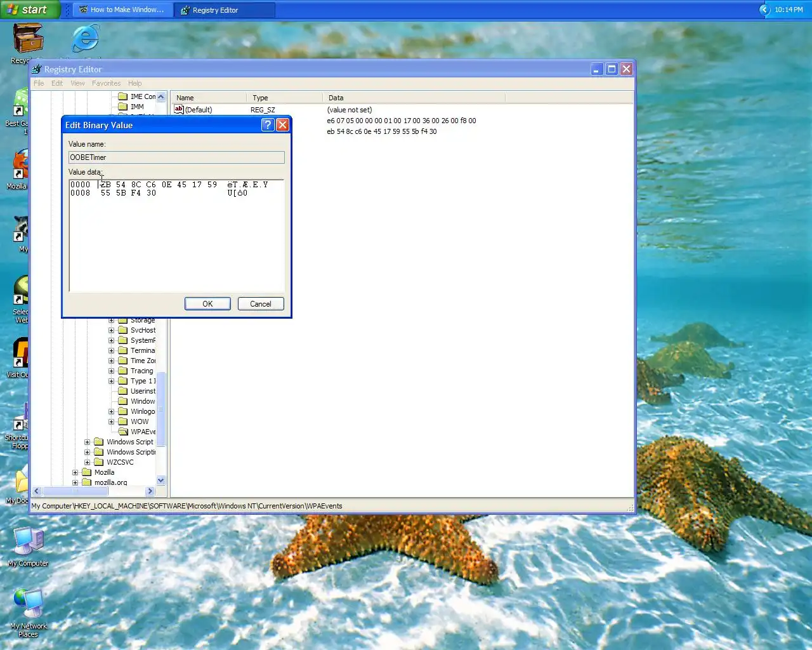
Task: Expand the Tracing tree node
Action: click(x=112, y=371)
